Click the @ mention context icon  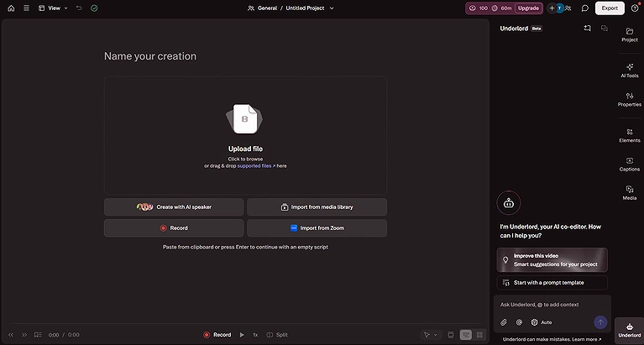[519, 322]
